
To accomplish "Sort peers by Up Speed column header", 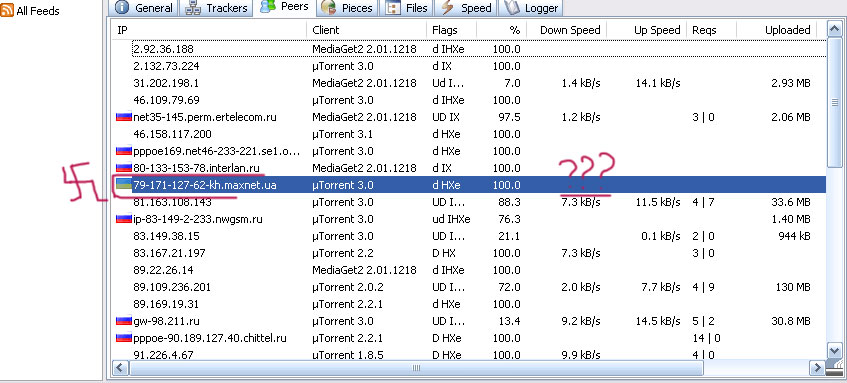I will pos(646,30).
